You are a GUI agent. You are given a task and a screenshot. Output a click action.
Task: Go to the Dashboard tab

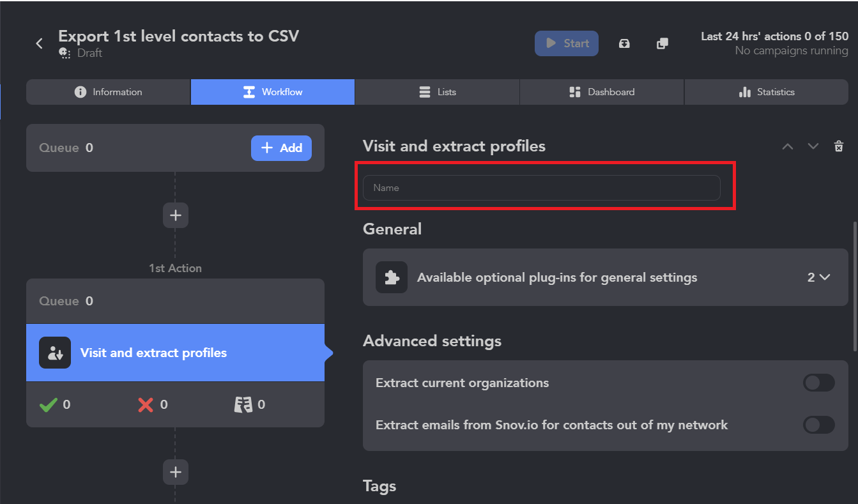click(602, 92)
